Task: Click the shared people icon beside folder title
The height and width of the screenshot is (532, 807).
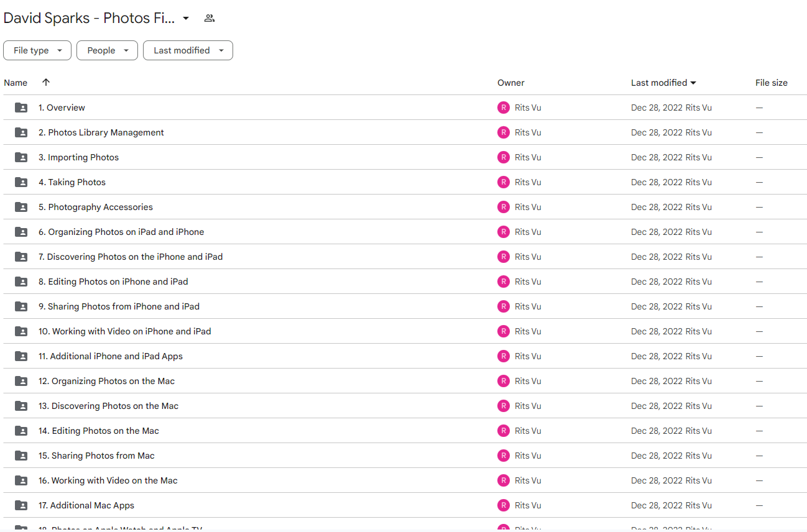Action: click(210, 19)
